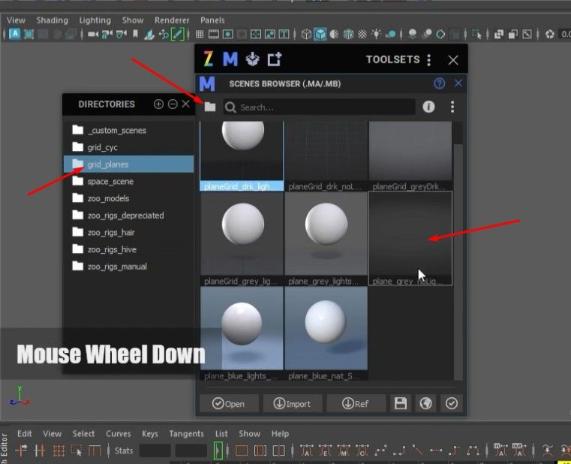Select the space_scene folder
This screenshot has width=571, height=464.
coord(129,181)
